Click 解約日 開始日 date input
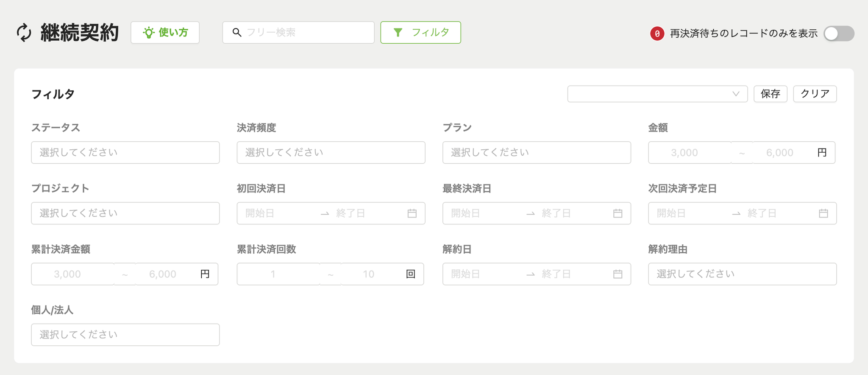This screenshot has height=375, width=868. [485, 274]
